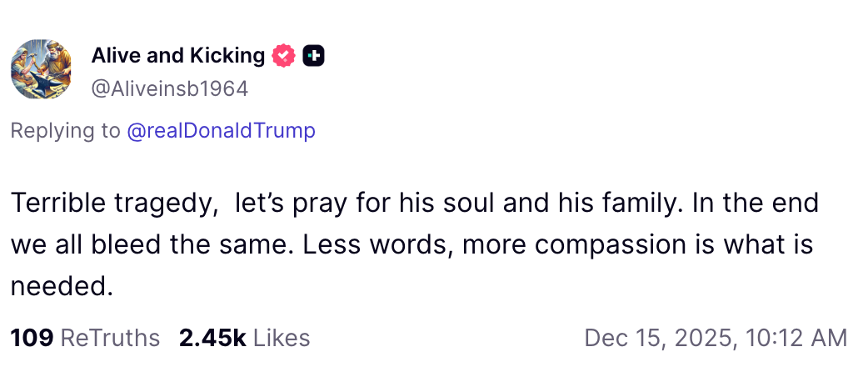The image size is (868, 372).
Task: Click the post's middle line about compassion
Action: tap(411, 245)
